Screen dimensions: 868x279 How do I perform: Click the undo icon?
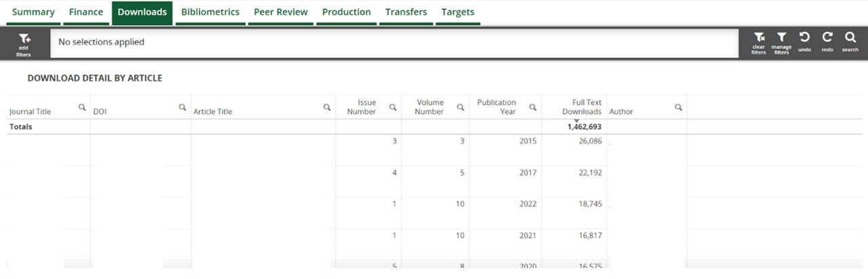coord(804,42)
